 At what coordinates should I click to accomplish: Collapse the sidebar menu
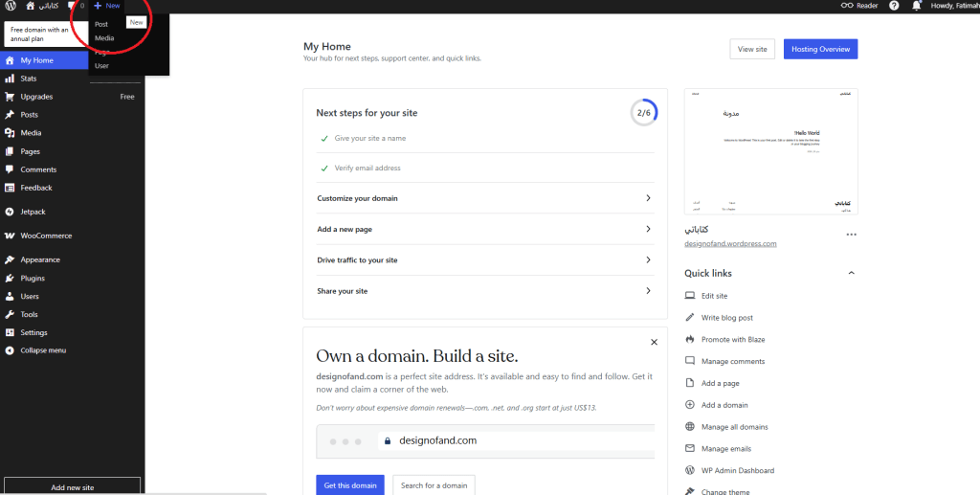tap(43, 350)
